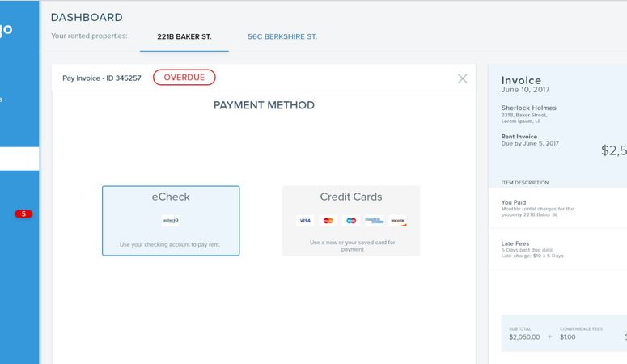627x364 pixels.
Task: Open the red notification badge showing 5
Action: click(23, 214)
